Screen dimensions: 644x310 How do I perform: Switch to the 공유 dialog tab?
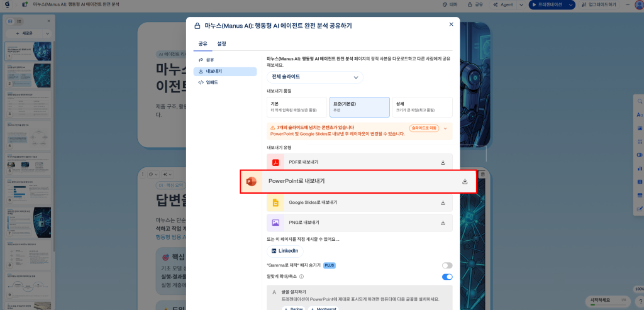point(203,44)
